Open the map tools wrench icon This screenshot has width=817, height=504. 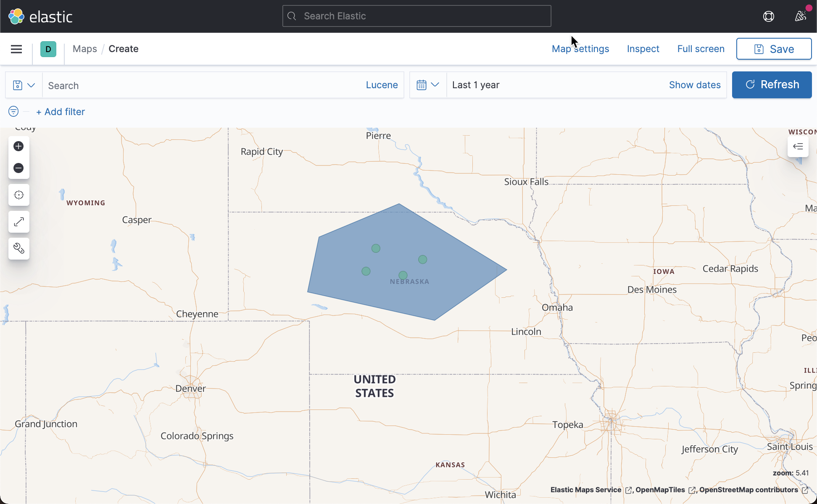(18, 249)
